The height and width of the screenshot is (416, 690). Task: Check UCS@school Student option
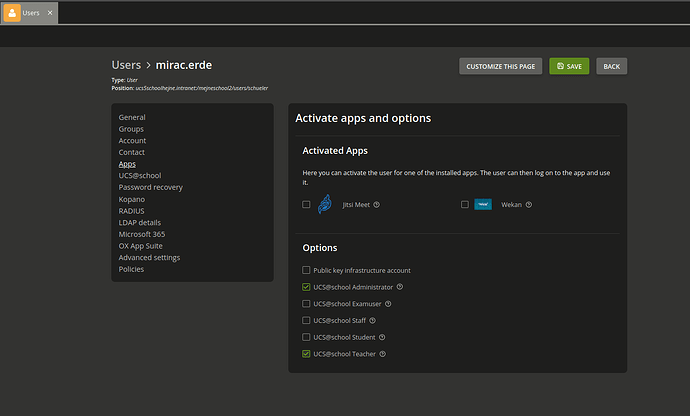tap(306, 337)
